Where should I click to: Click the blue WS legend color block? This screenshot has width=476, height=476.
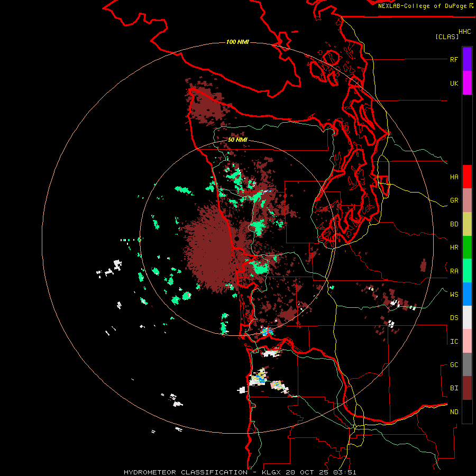[x=467, y=294]
